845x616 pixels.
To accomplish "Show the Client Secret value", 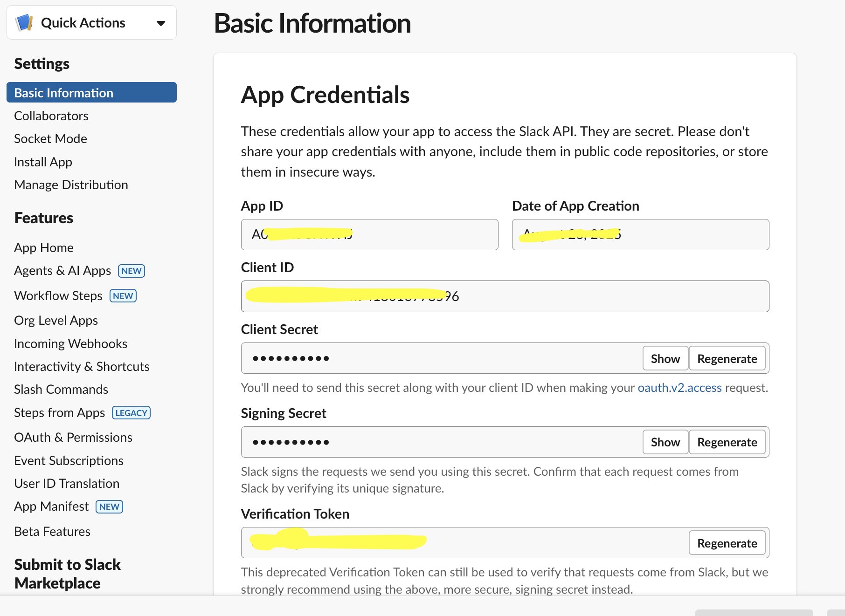I will coord(665,358).
